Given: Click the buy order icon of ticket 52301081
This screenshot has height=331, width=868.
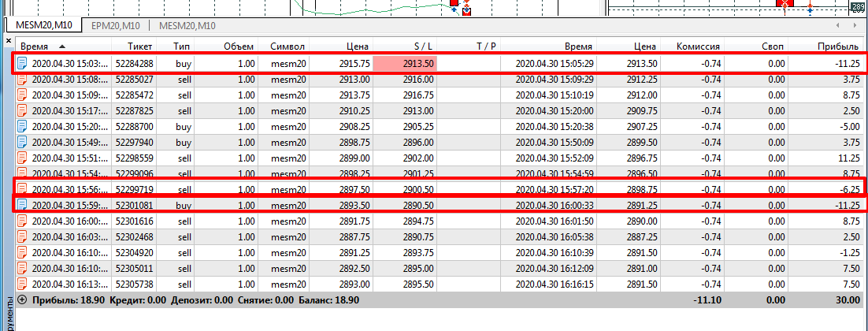Looking at the screenshot, I should point(22,206).
